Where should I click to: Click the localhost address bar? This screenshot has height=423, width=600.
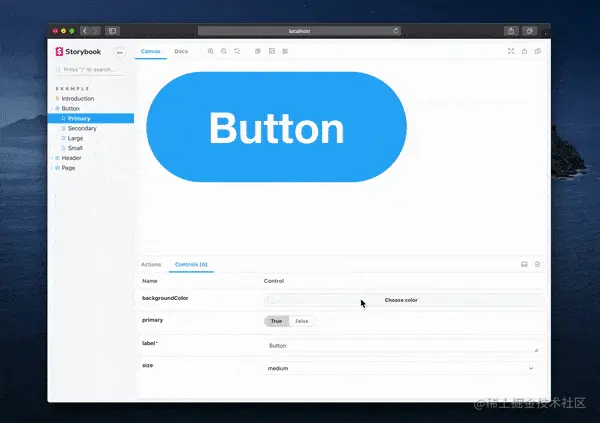tap(299, 31)
